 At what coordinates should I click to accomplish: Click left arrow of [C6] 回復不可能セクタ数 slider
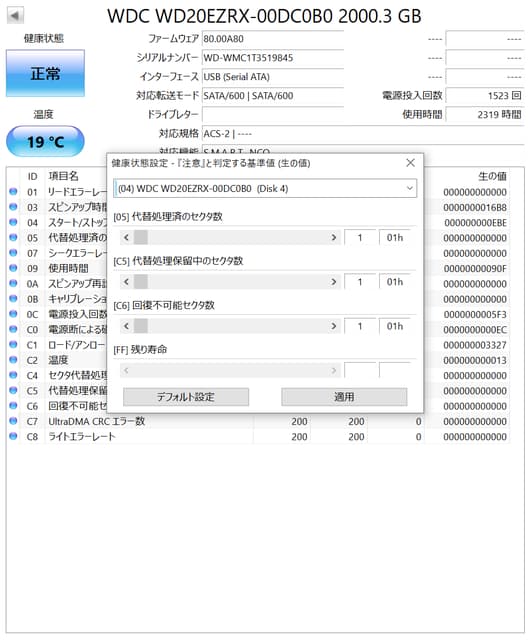[127, 326]
